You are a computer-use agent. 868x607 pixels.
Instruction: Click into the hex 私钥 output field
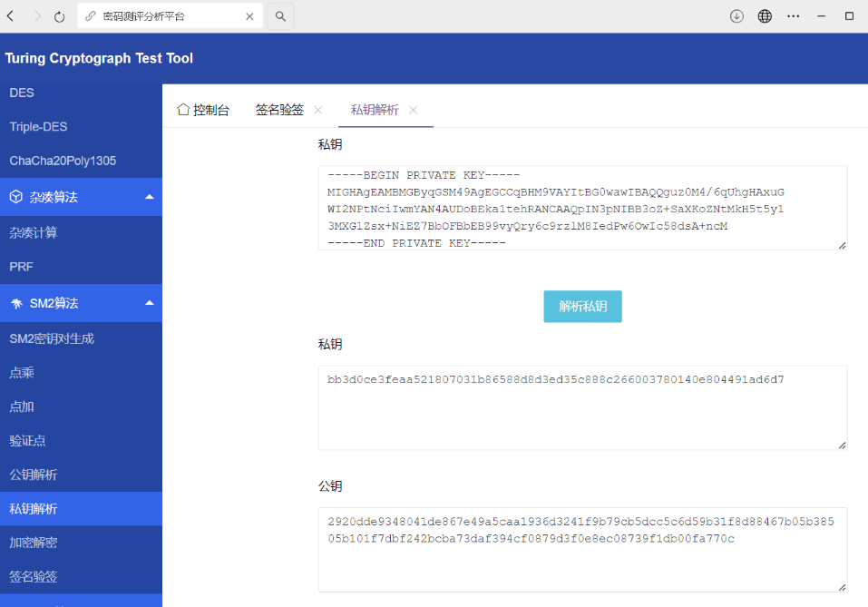point(582,407)
